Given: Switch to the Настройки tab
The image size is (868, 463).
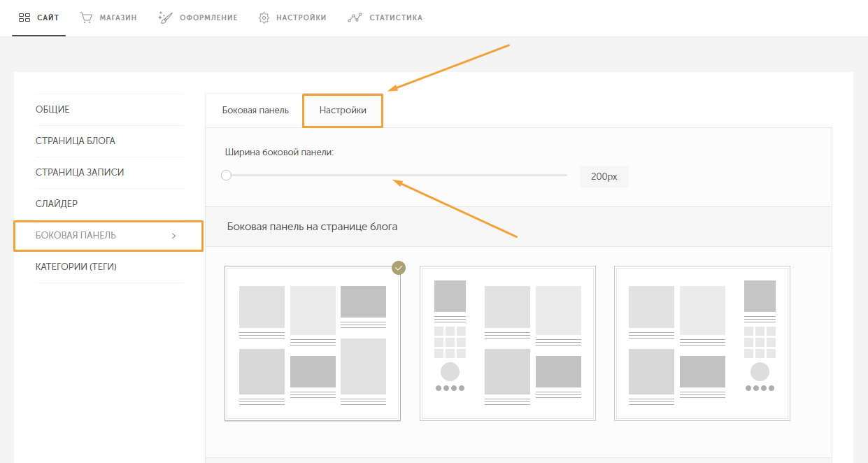Looking at the screenshot, I should [x=343, y=111].
